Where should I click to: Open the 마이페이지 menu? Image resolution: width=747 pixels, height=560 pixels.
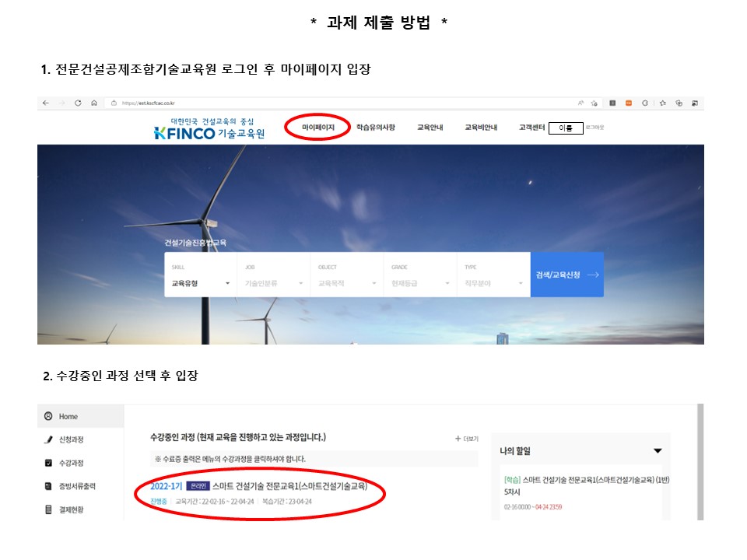tap(317, 128)
